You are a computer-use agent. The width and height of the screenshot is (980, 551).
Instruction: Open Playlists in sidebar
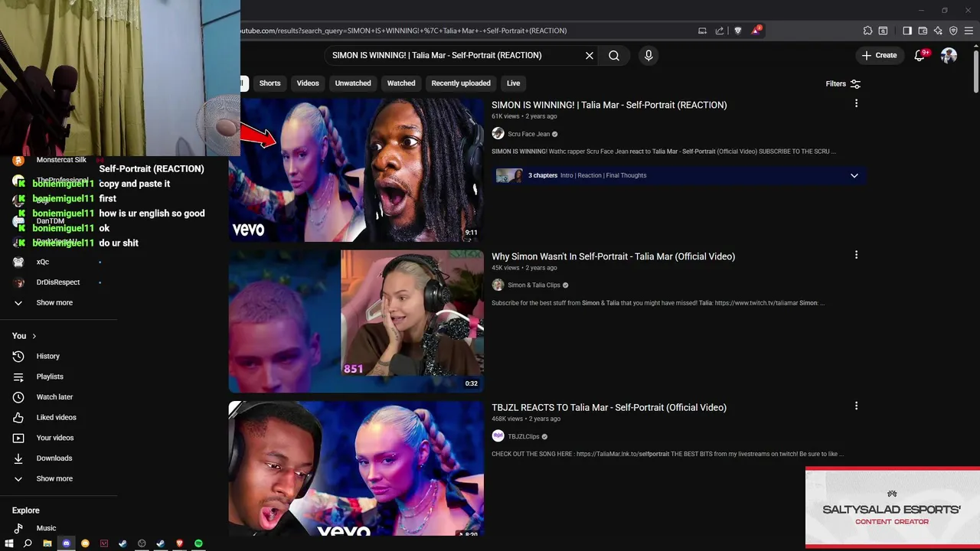[50, 377]
